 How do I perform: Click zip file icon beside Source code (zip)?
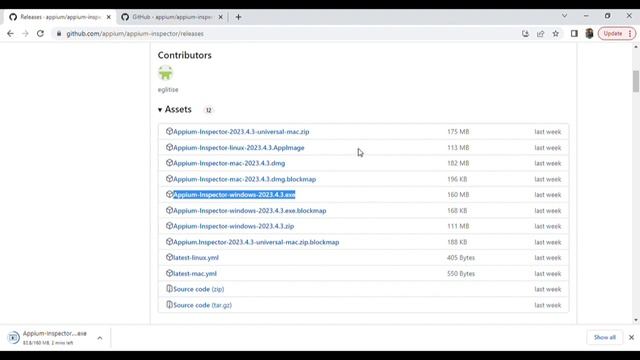pos(169,289)
